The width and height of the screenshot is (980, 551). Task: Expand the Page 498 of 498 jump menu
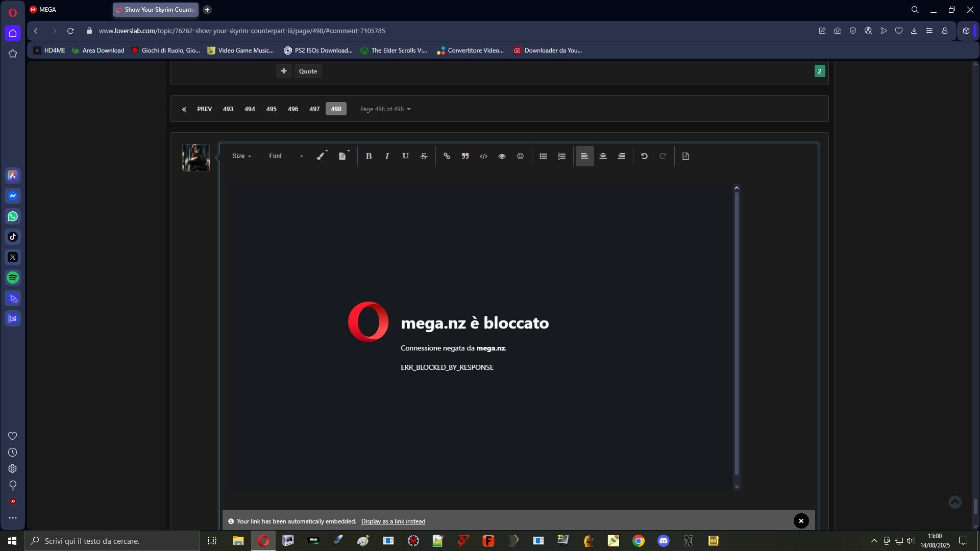(385, 109)
